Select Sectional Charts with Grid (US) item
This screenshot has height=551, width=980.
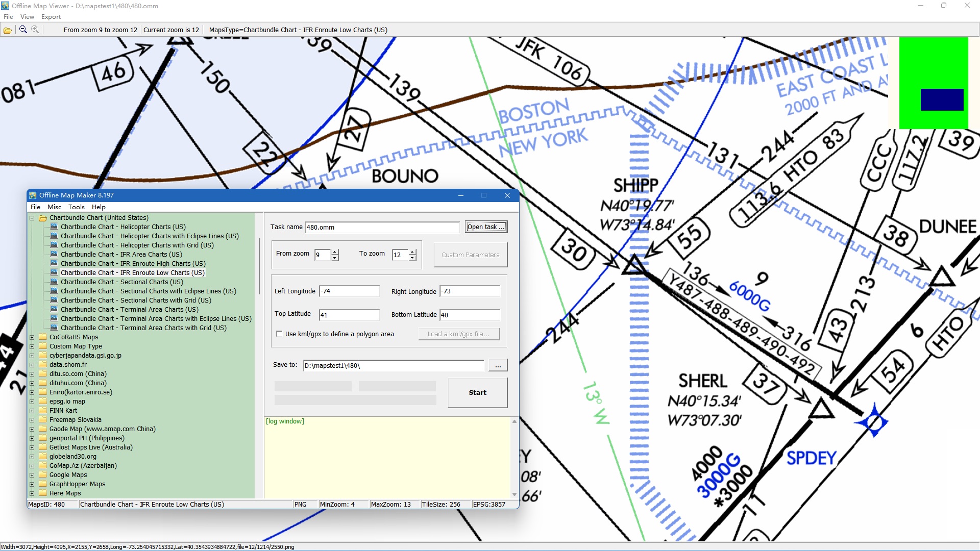(136, 300)
